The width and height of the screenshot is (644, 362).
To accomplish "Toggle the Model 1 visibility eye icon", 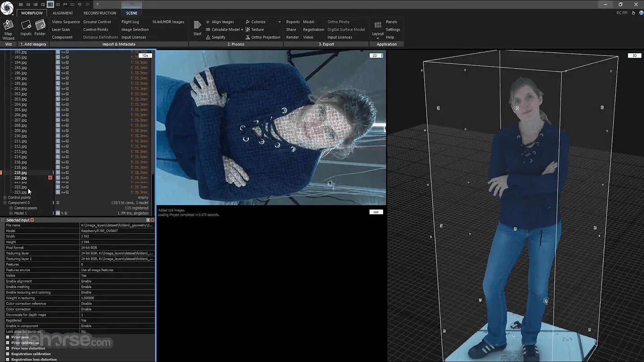I will [58, 213].
